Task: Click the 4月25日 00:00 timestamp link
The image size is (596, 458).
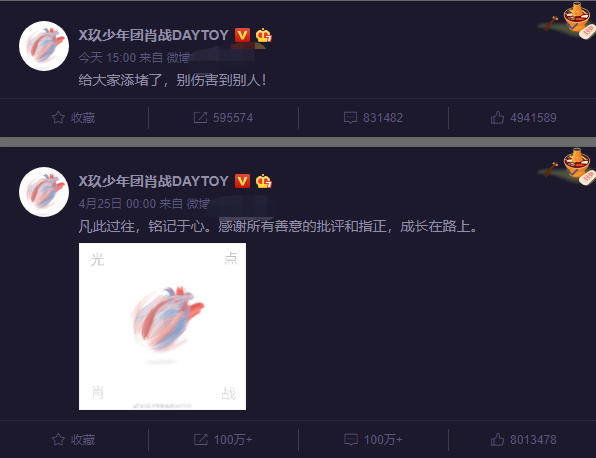Action: [117, 204]
